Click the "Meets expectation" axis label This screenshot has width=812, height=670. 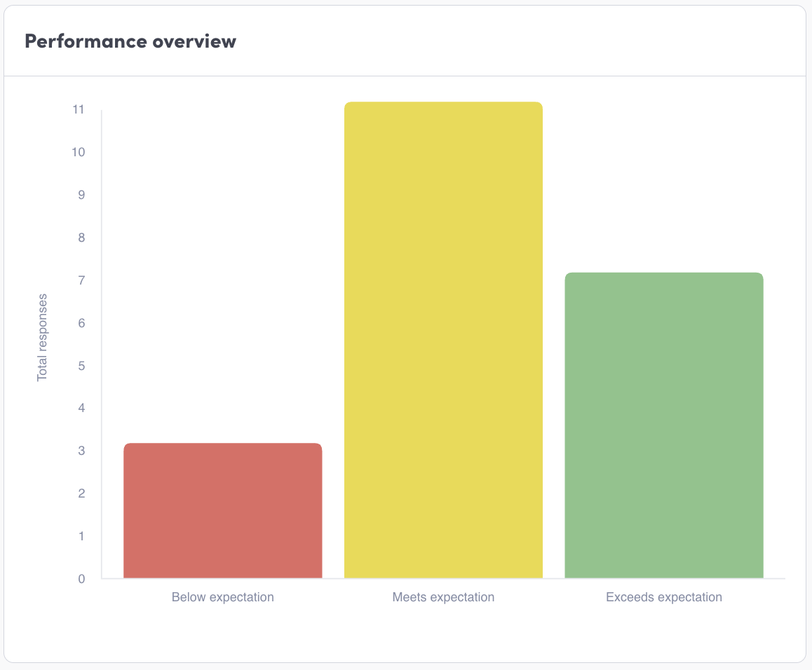tap(443, 598)
